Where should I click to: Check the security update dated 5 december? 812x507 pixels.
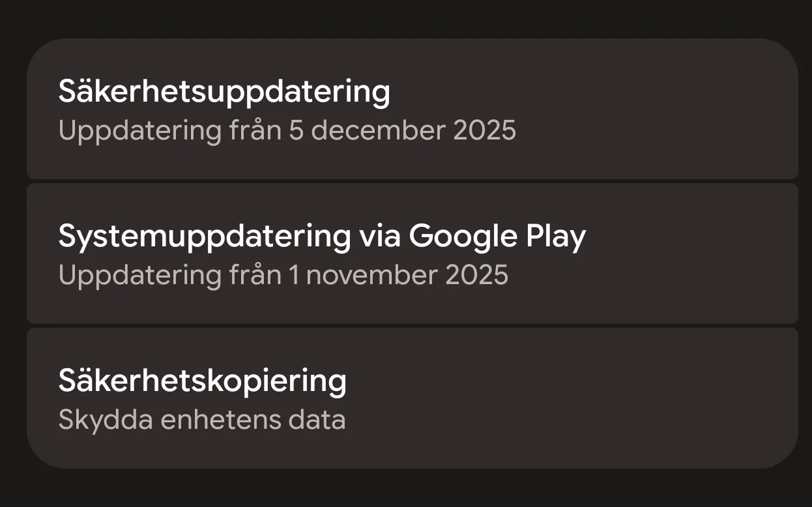[412, 109]
